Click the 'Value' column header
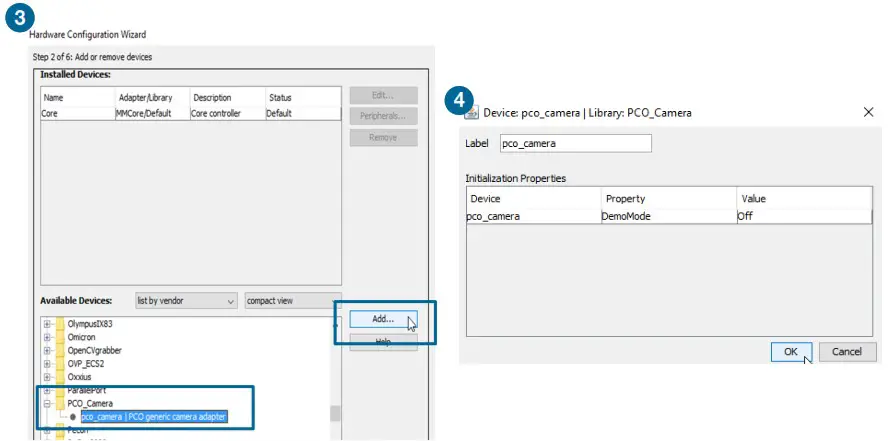This screenshot has width=894, height=441. tap(804, 199)
